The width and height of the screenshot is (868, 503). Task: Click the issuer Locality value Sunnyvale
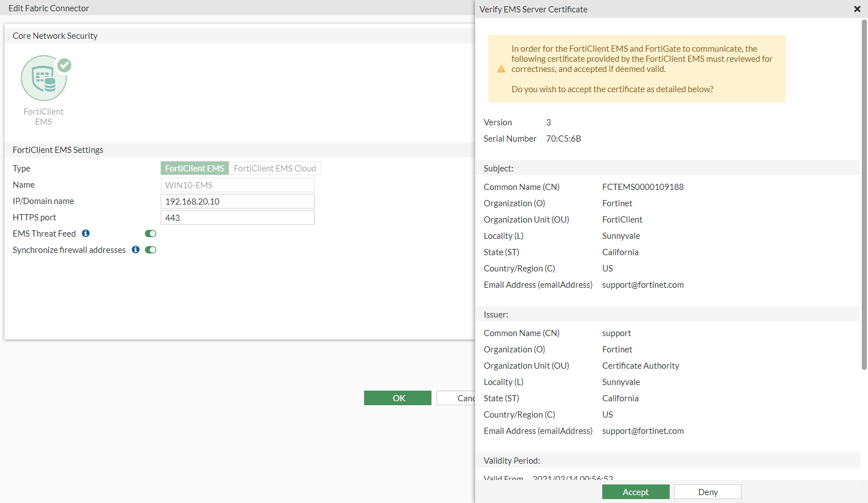[x=621, y=382]
